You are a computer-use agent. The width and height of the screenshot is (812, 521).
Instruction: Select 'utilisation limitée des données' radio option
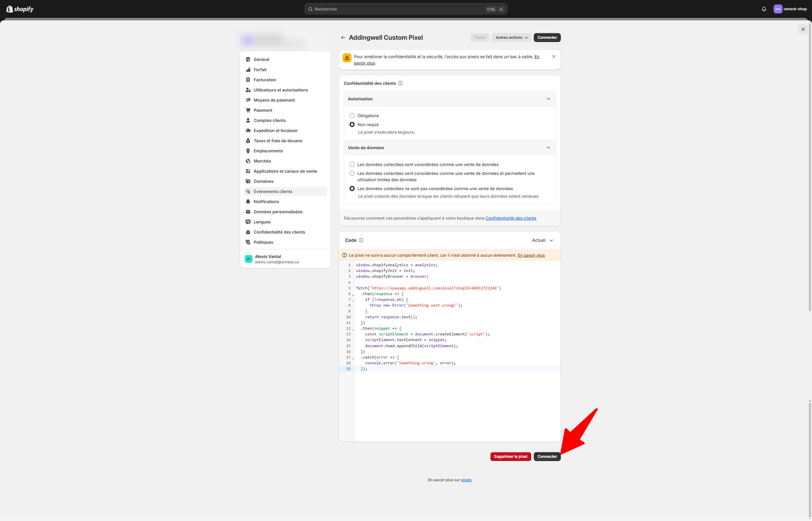pos(352,173)
